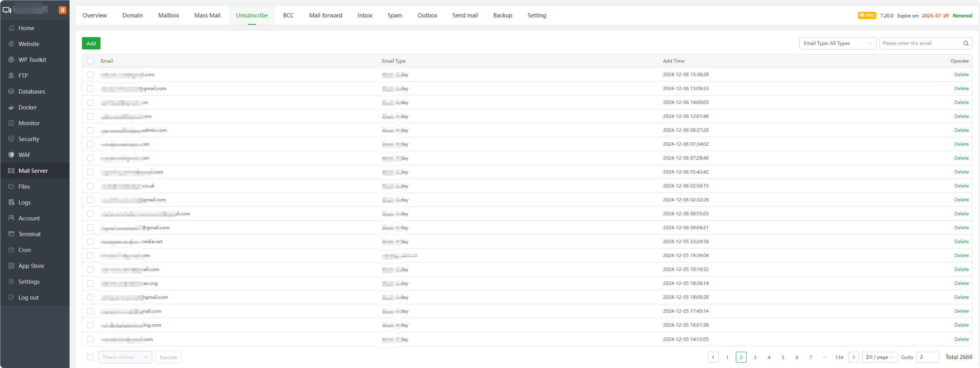Click pagination ellipsis to jump pages

(825, 357)
